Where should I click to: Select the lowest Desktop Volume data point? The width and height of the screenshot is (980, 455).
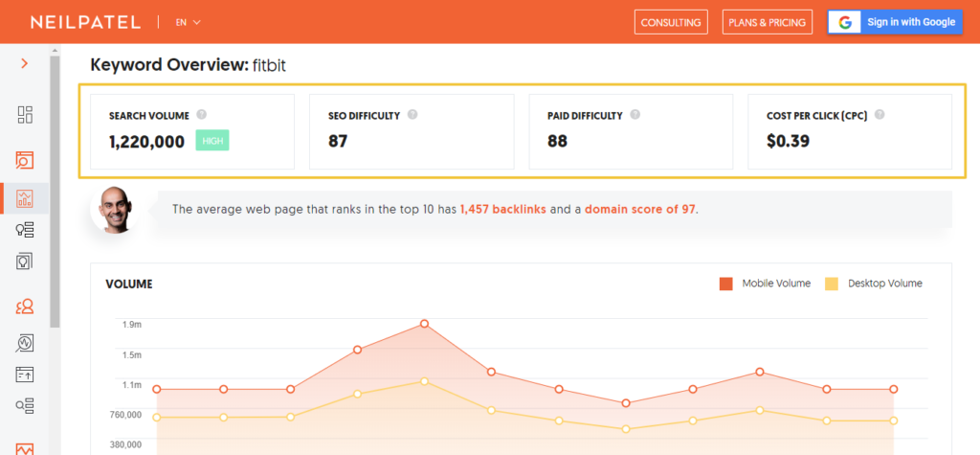[x=626, y=429]
